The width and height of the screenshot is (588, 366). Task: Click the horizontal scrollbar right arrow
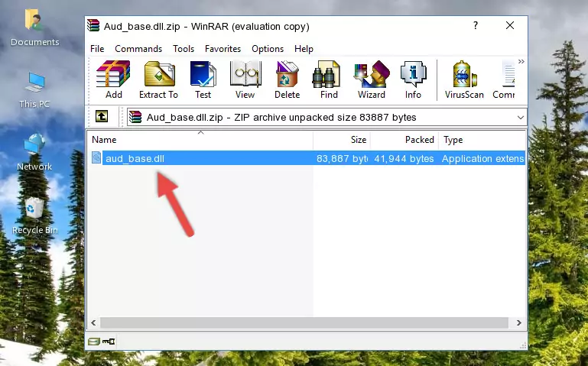[519, 322]
